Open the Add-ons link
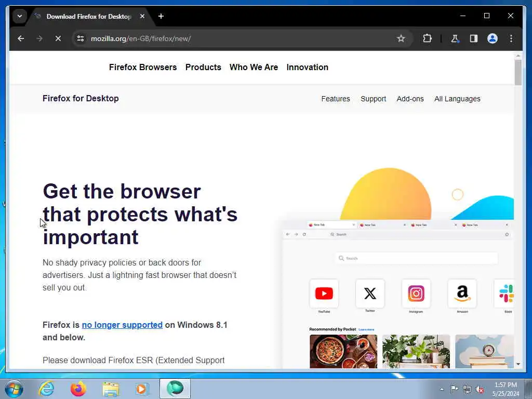This screenshot has height=399, width=532. pos(410,99)
